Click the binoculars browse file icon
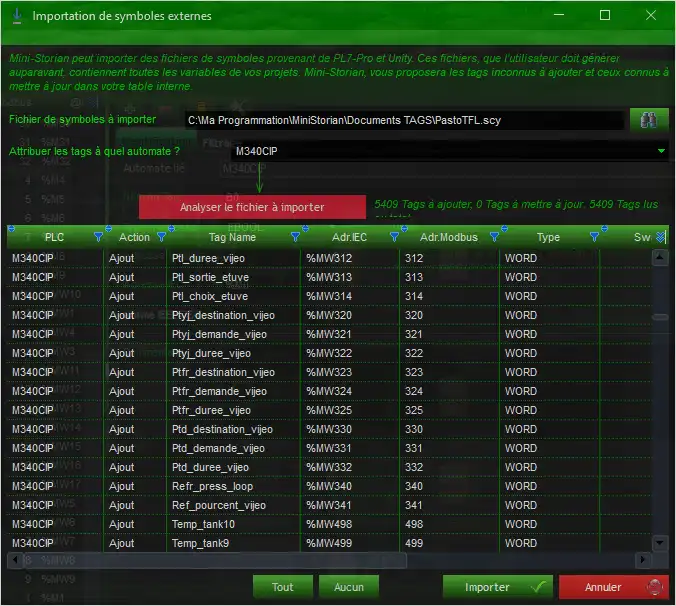Viewport: 676px width, 606px height. point(648,120)
